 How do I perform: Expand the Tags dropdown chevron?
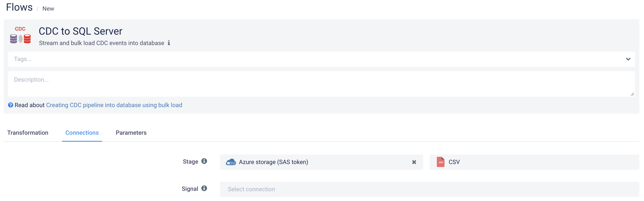628,59
